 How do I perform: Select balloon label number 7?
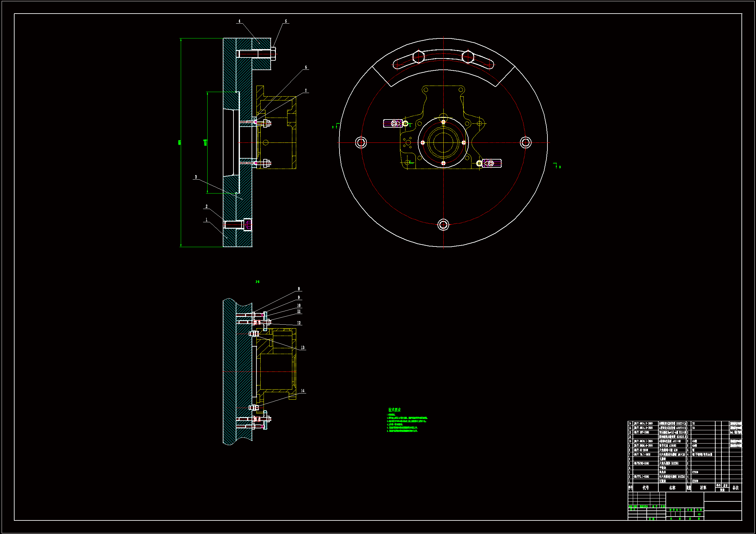click(x=306, y=90)
